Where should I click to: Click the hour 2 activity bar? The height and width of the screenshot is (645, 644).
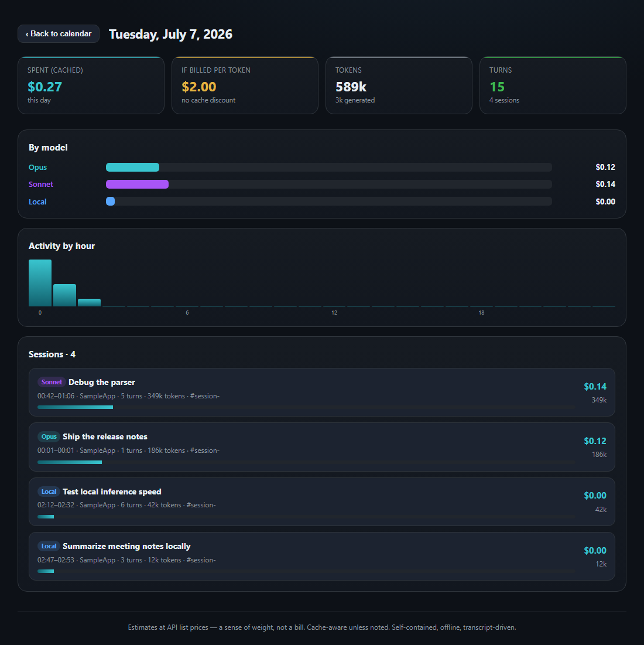point(89,302)
